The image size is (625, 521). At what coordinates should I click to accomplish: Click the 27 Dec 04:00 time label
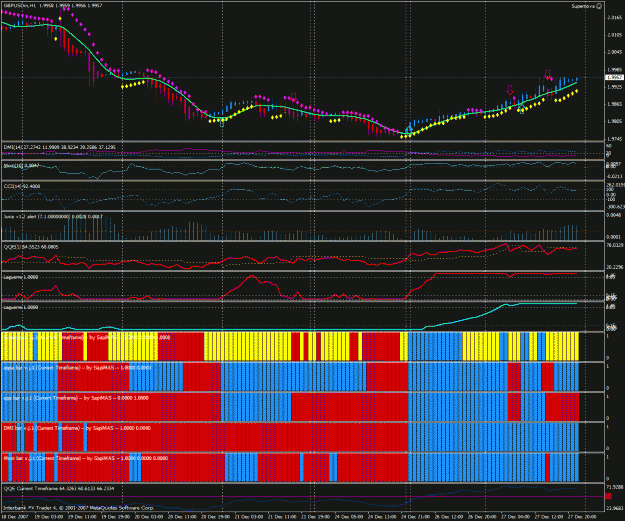[515, 517]
